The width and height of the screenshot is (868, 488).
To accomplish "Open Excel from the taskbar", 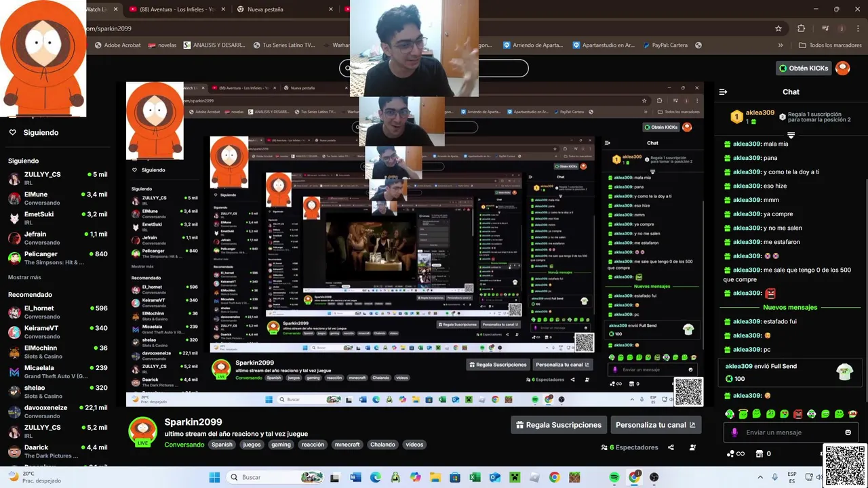I will 475,477.
